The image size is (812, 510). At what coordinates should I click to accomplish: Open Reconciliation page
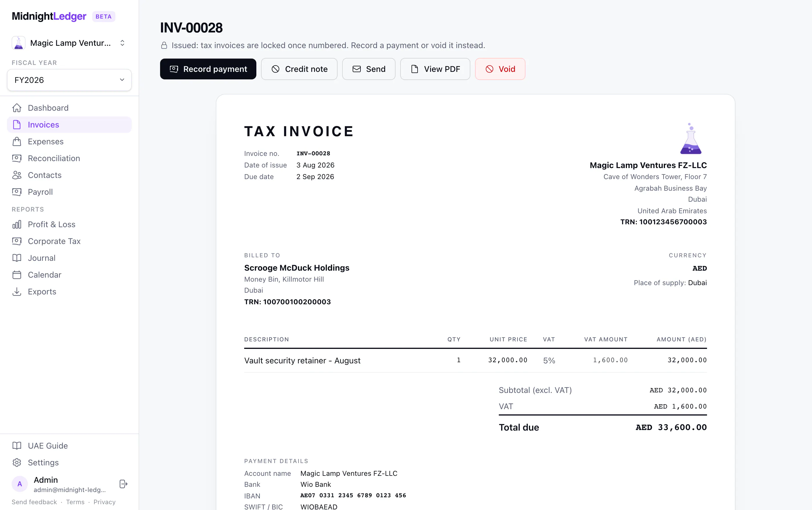tap(69, 158)
